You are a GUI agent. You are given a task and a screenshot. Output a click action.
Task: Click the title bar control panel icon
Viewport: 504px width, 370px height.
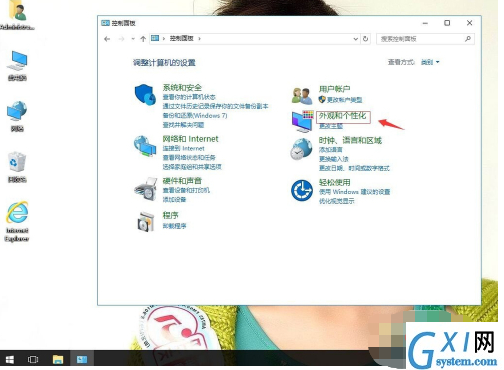coord(105,23)
